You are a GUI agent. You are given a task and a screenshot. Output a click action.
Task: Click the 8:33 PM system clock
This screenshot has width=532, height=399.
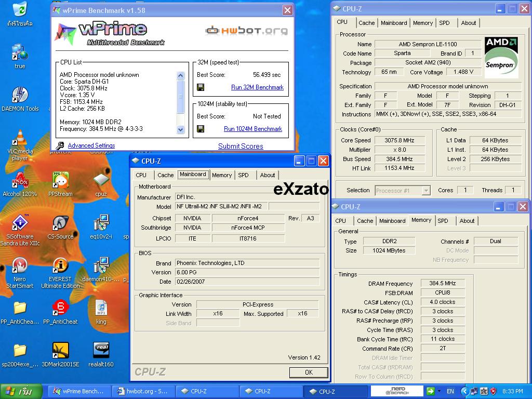(x=513, y=391)
